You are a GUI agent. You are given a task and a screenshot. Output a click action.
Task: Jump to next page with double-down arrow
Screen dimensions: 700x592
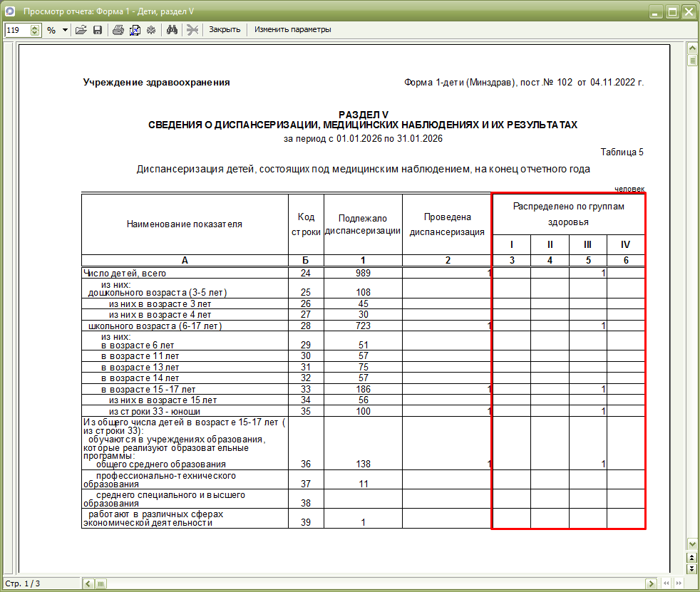[x=691, y=568]
